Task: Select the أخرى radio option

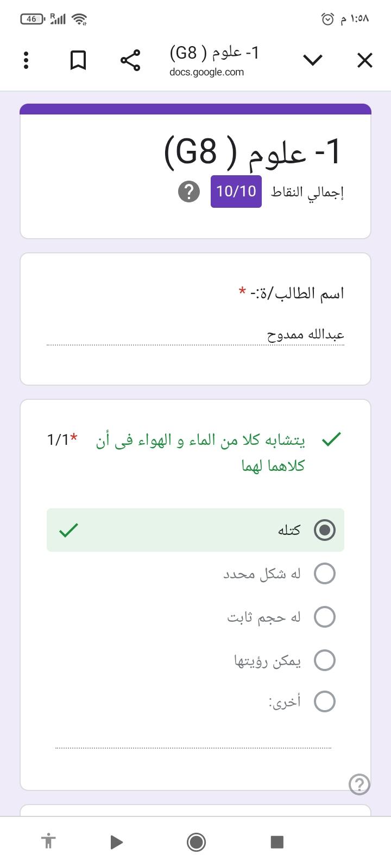Action: [325, 701]
